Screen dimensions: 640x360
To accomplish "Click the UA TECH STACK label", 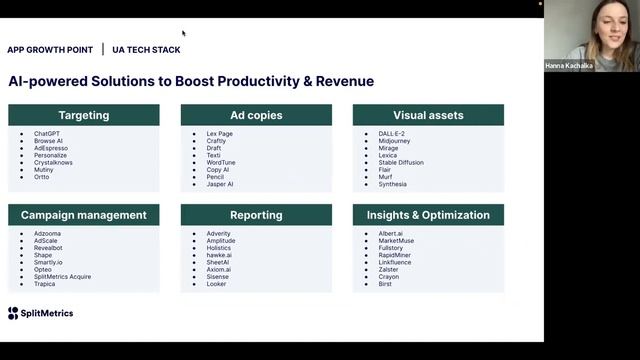I will pyautogui.click(x=146, y=50).
